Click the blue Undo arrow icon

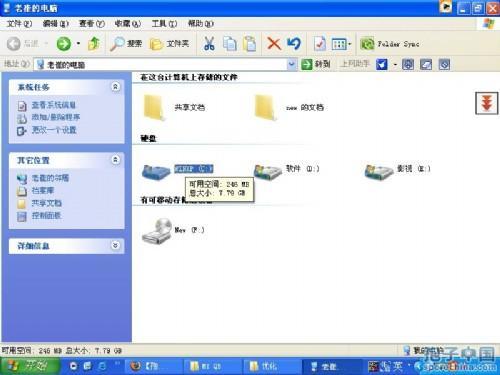pos(294,44)
